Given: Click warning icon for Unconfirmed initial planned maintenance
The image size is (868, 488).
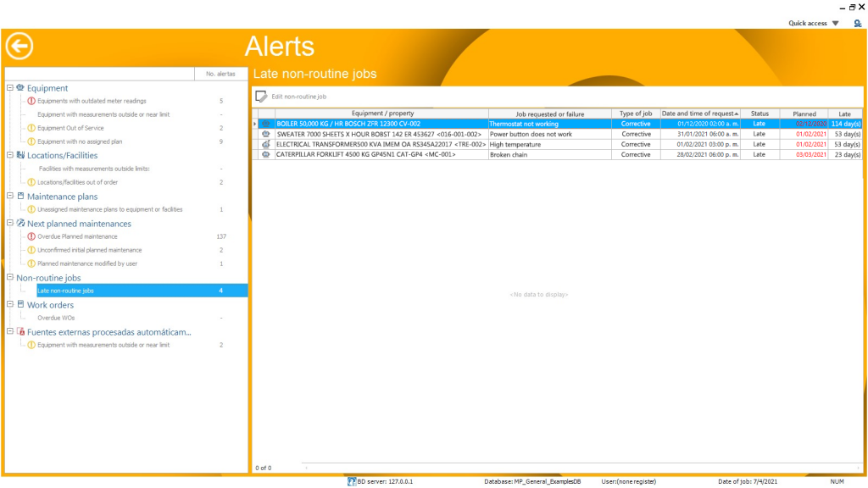Looking at the screenshot, I should tap(31, 250).
